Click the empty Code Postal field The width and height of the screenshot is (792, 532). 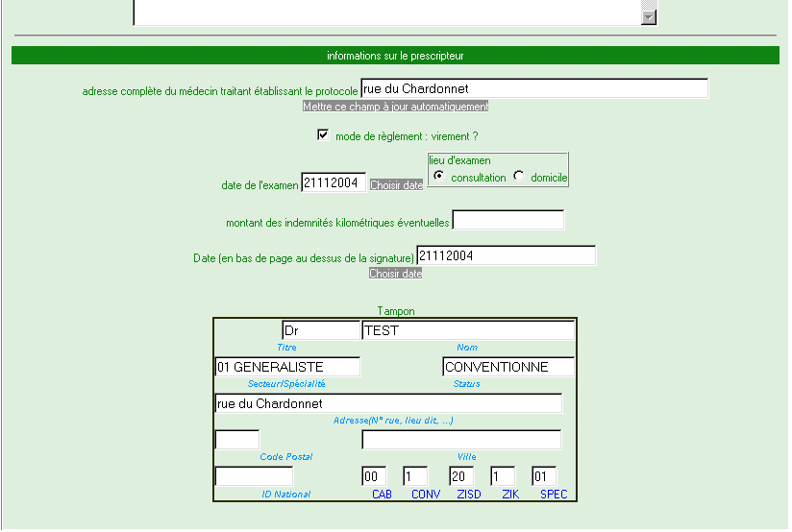coord(237,440)
